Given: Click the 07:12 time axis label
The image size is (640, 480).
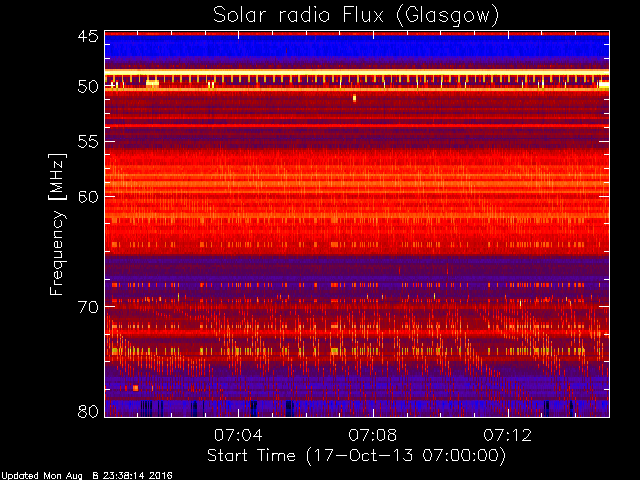Looking at the screenshot, I should (x=508, y=435).
